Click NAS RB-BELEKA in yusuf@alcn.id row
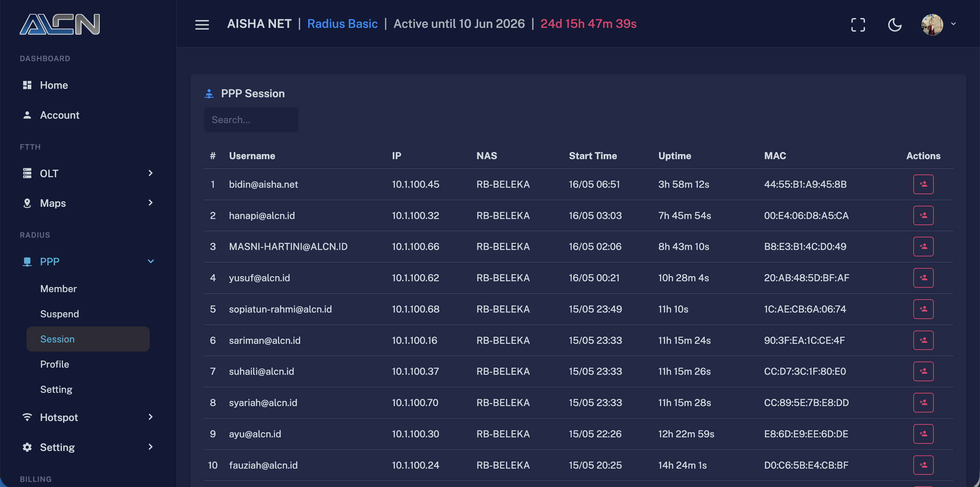The image size is (980, 487). [503, 278]
